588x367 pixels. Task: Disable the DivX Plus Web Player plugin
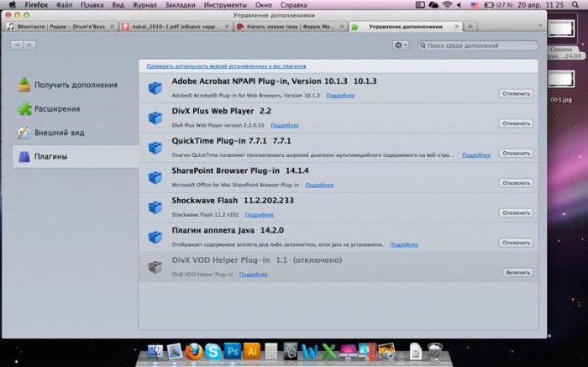tap(516, 123)
